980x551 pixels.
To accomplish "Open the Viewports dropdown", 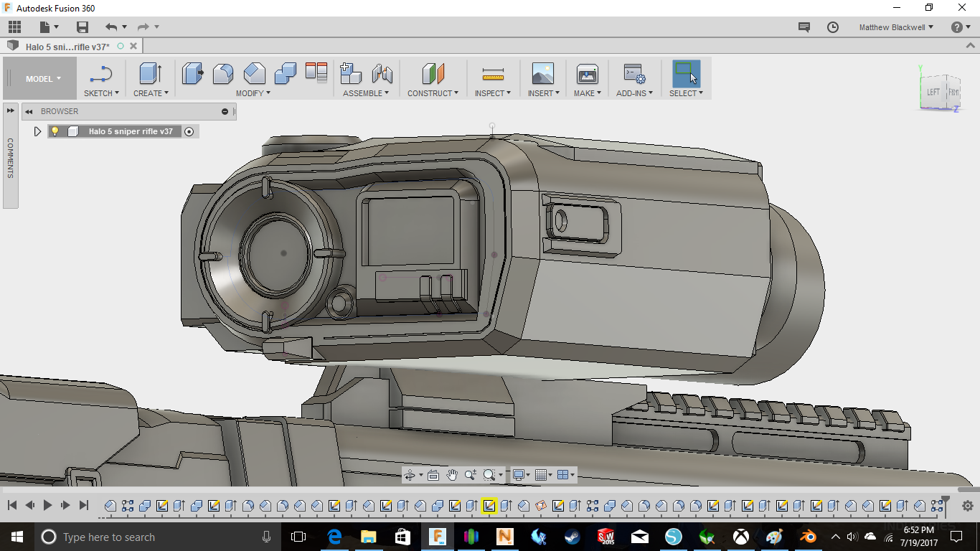I will [x=566, y=475].
